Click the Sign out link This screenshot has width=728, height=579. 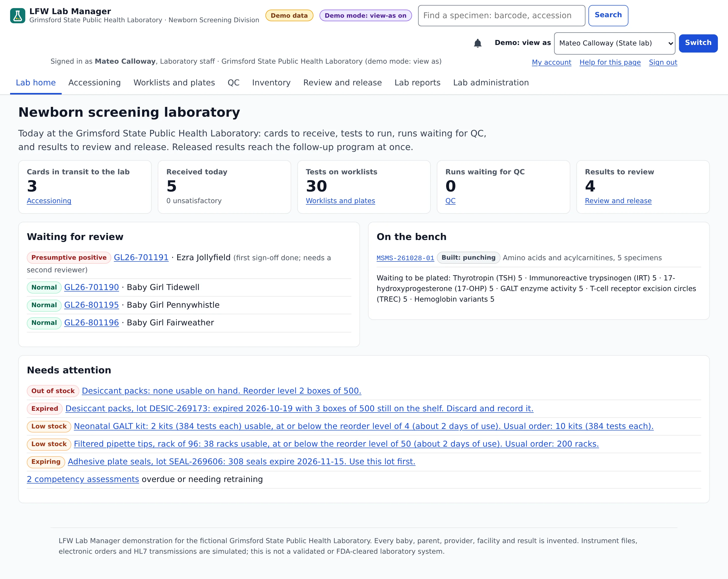[663, 62]
